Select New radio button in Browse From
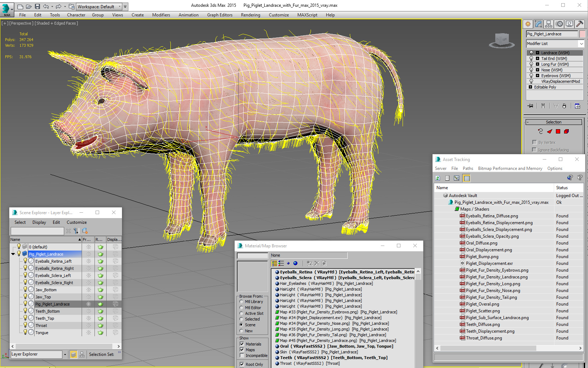This screenshot has width=588, height=368. pos(241,331)
